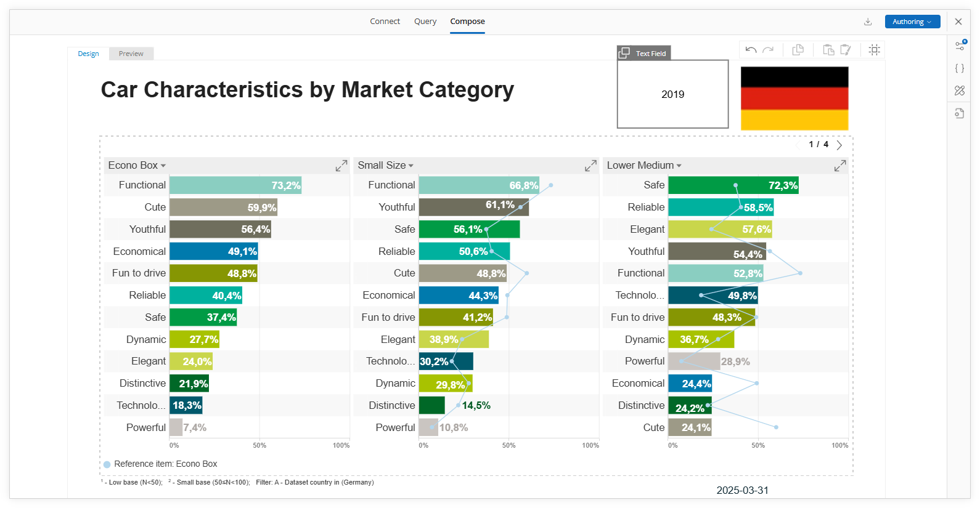Click the select-all dashed square icon
This screenshot has height=508, width=980.
874,50
